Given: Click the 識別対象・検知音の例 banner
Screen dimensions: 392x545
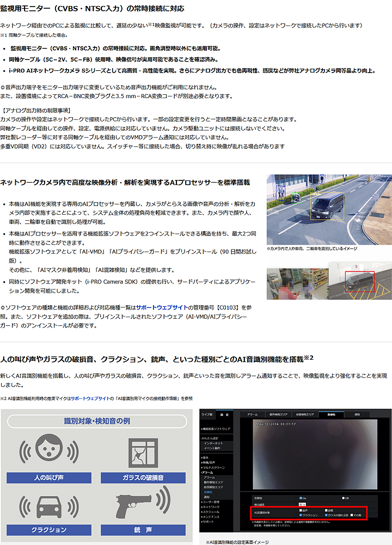Looking at the screenshot, I should pyautogui.click(x=97, y=421).
